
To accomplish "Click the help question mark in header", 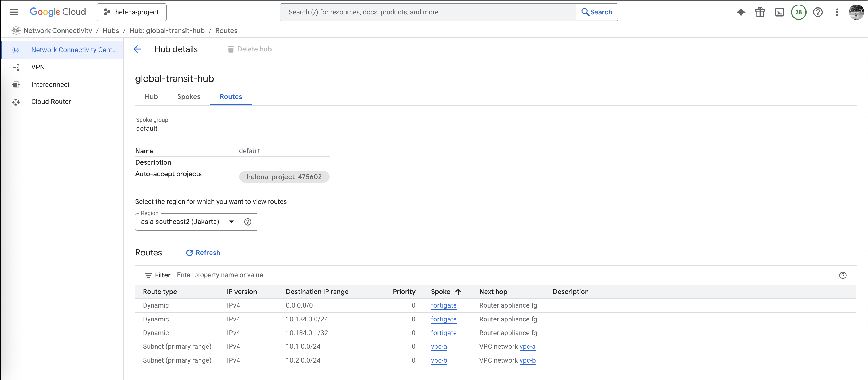I will click(818, 12).
